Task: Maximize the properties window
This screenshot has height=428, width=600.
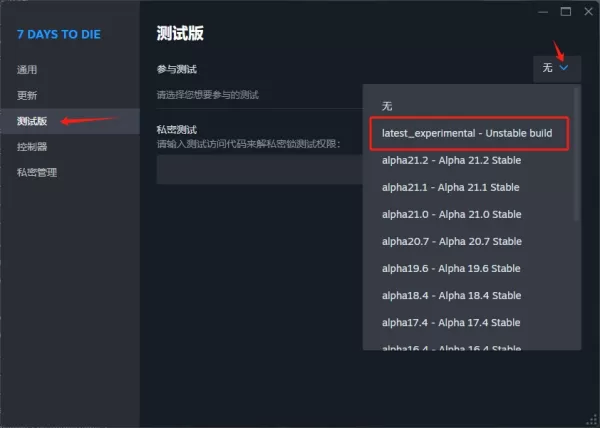Action: pos(566,12)
